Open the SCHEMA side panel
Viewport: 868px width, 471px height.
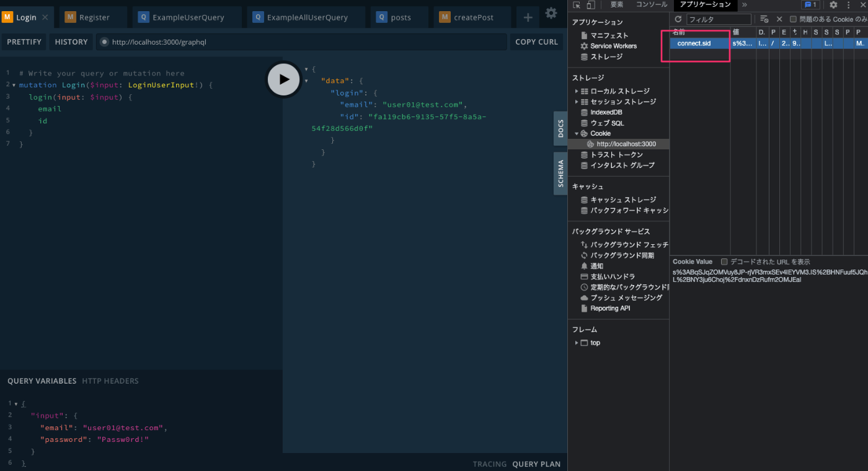pyautogui.click(x=560, y=174)
